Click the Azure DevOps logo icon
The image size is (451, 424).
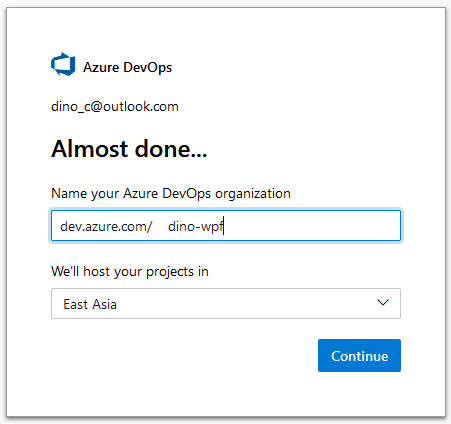tap(63, 64)
